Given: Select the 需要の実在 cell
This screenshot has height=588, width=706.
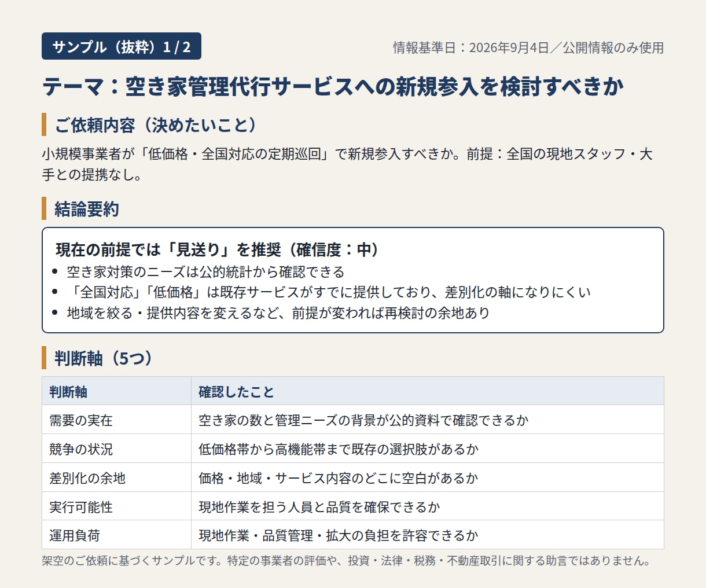Looking at the screenshot, I should [116, 420].
